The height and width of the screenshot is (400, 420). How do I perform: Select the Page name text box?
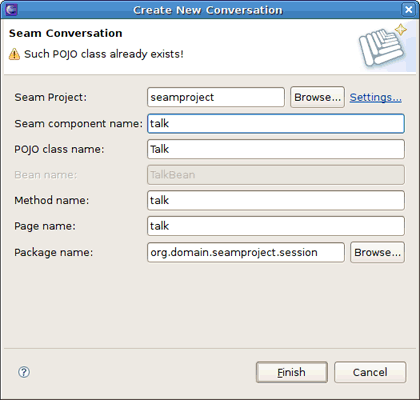[x=276, y=226]
